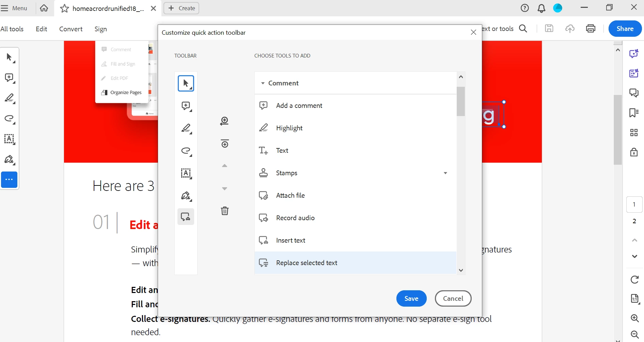
Task: Switch to homeacrordrunified18 document tab
Action: [108, 8]
